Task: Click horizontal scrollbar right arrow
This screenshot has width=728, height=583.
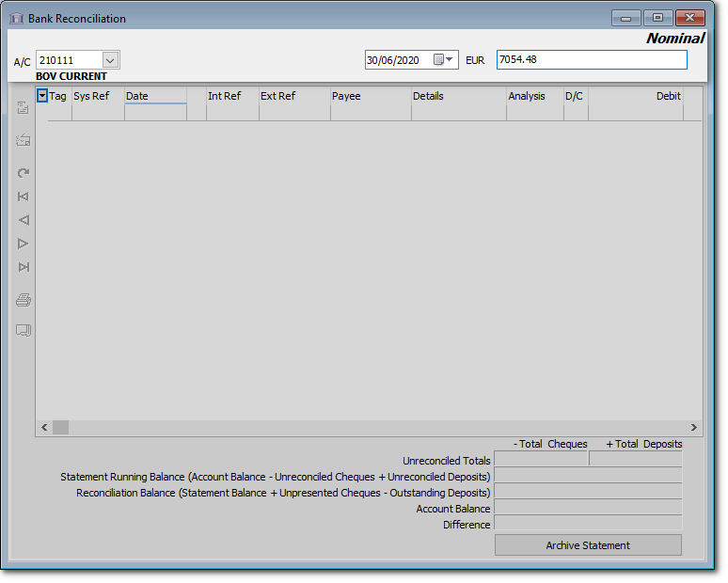Action: coord(693,428)
